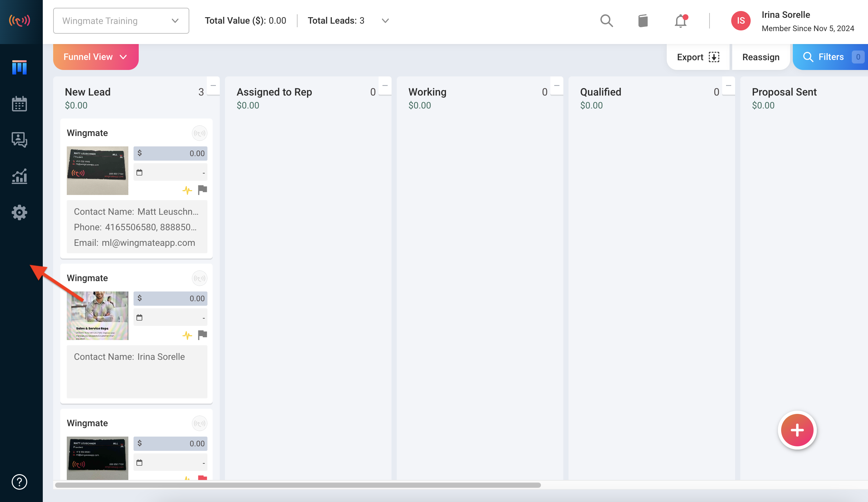
Task: Open the notifications bell icon
Action: (x=681, y=21)
